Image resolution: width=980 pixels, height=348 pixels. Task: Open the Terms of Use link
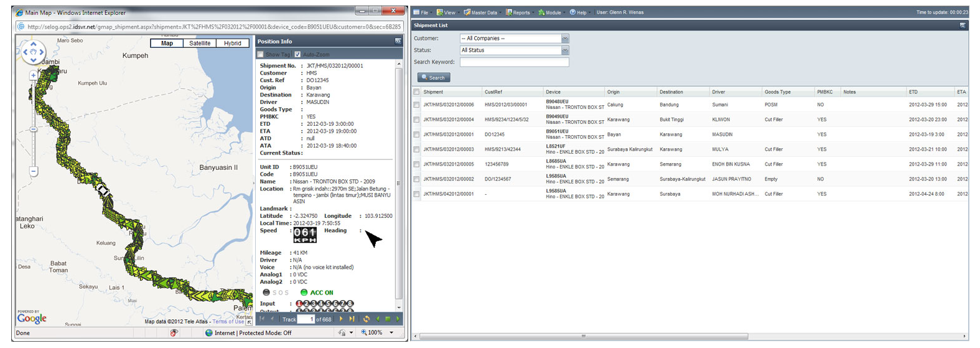(228, 322)
